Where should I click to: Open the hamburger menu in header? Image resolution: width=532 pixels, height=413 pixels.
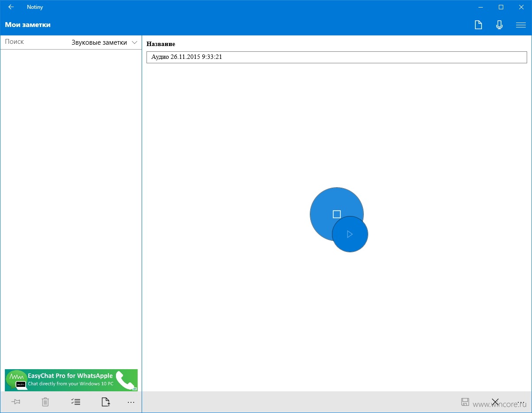tap(521, 25)
